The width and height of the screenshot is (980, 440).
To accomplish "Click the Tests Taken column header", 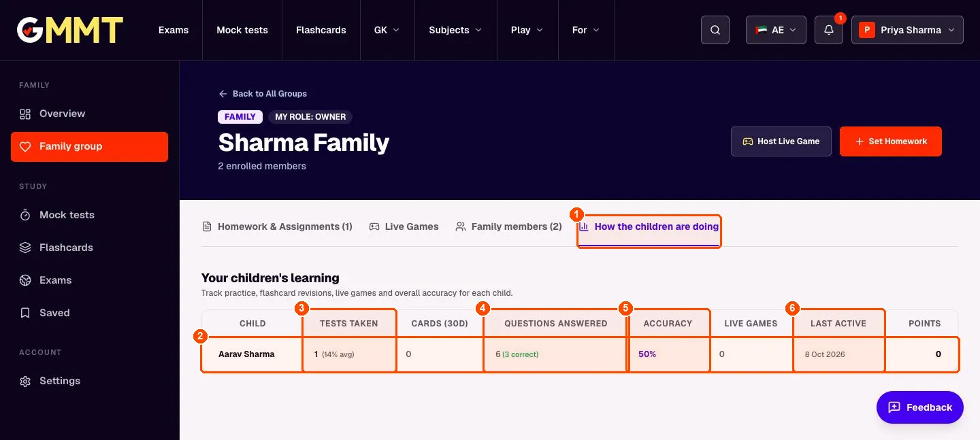I will click(x=349, y=324).
